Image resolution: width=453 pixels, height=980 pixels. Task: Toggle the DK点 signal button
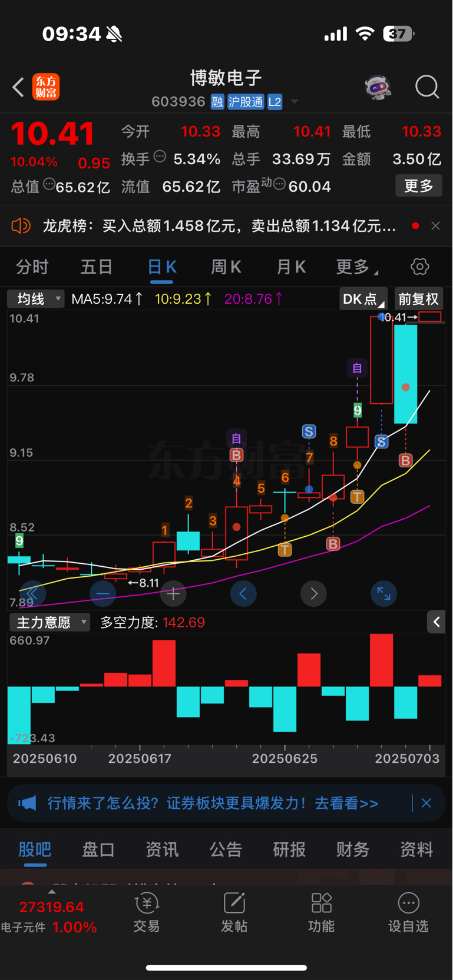(x=363, y=299)
